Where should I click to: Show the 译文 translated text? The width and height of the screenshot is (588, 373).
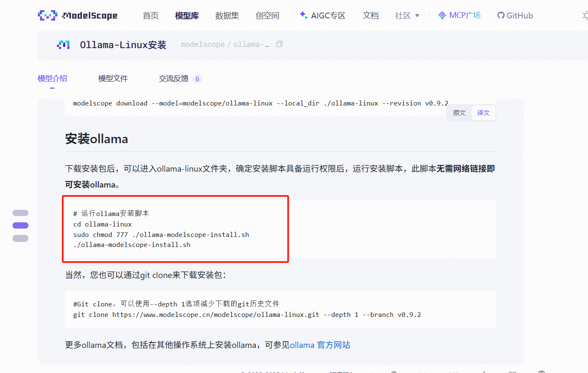tap(483, 113)
